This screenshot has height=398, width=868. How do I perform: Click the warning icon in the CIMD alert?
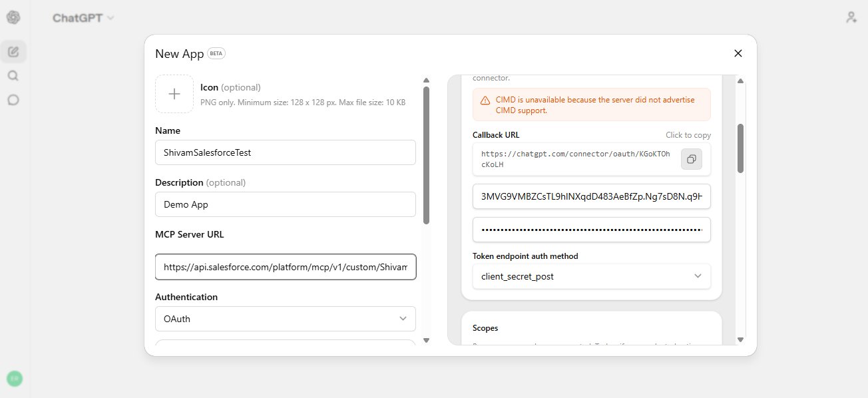click(x=484, y=100)
